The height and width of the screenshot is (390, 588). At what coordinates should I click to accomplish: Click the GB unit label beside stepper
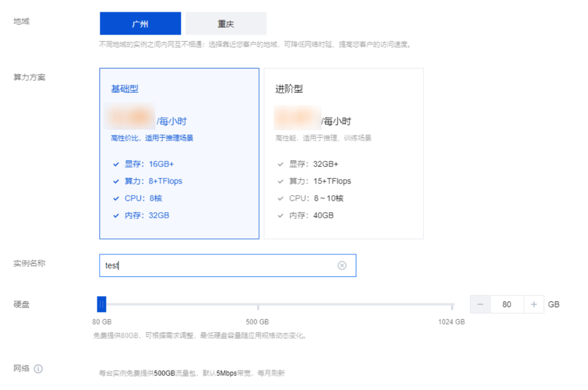coord(554,305)
